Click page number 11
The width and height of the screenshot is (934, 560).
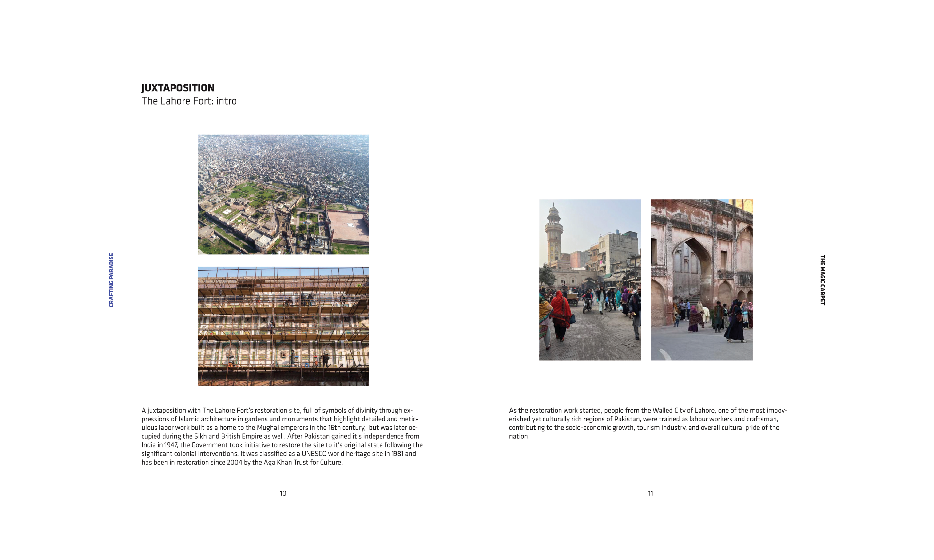pos(650,493)
